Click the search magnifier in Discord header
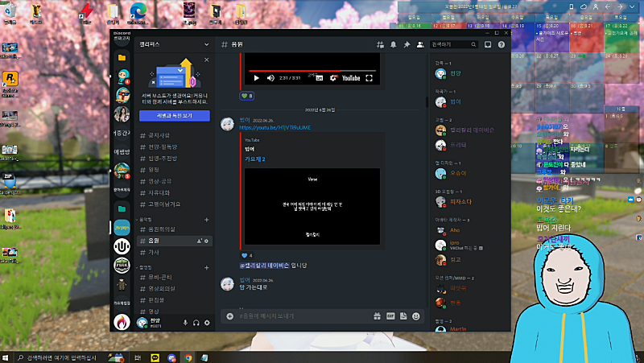This screenshot has width=644, height=363. [473, 45]
